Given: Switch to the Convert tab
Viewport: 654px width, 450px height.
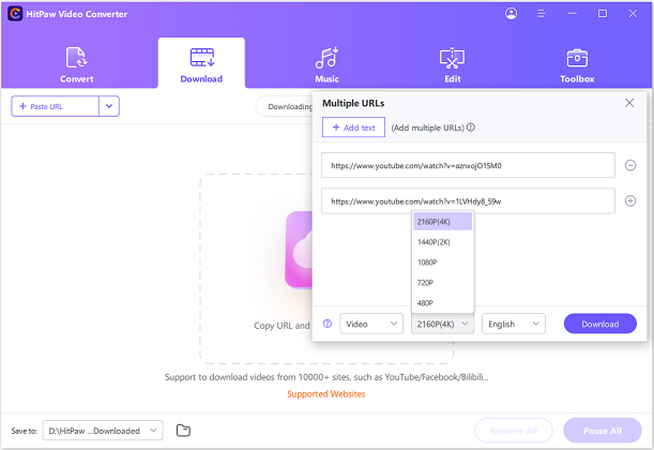Looking at the screenshot, I should coord(76,63).
